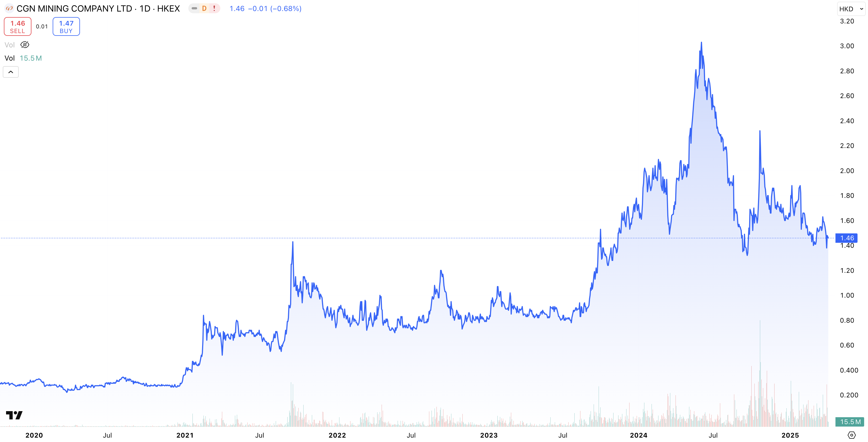Select the grayed-out Vol indicator legend
The image size is (868, 442).
9,45
